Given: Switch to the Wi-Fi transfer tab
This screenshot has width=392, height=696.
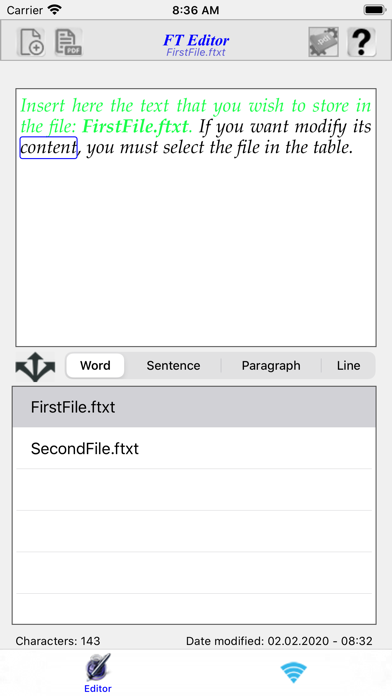Looking at the screenshot, I should (x=293, y=672).
